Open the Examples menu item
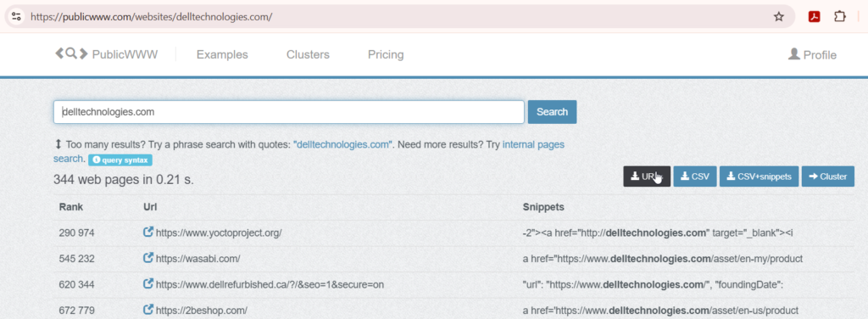This screenshot has height=319, width=868. [222, 55]
